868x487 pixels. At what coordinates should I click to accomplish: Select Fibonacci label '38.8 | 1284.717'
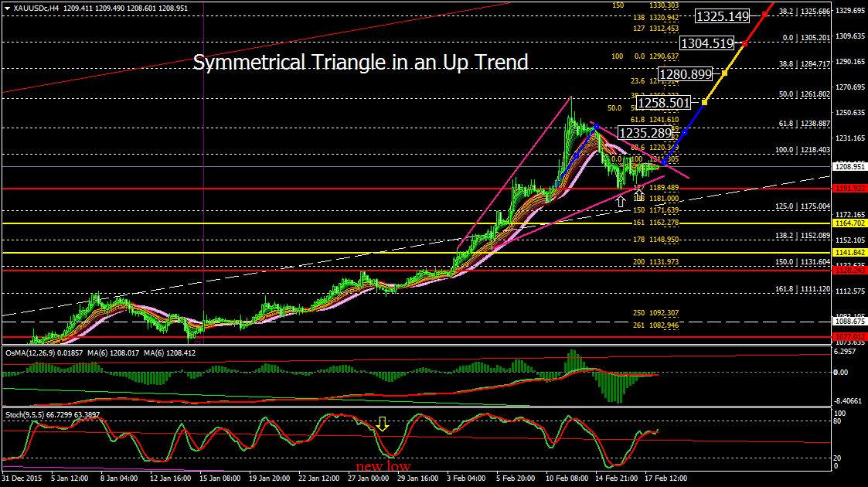pyautogui.click(x=805, y=64)
